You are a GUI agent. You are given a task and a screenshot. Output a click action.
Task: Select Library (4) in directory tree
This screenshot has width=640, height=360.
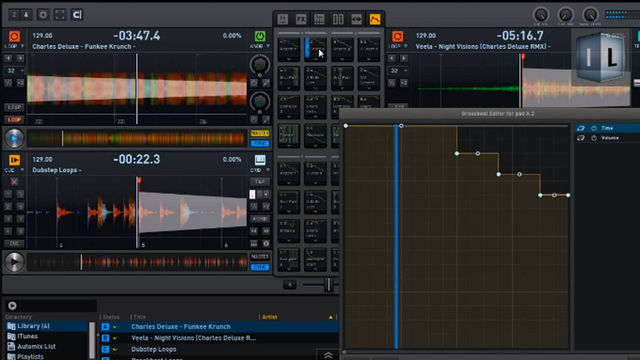(x=46, y=326)
